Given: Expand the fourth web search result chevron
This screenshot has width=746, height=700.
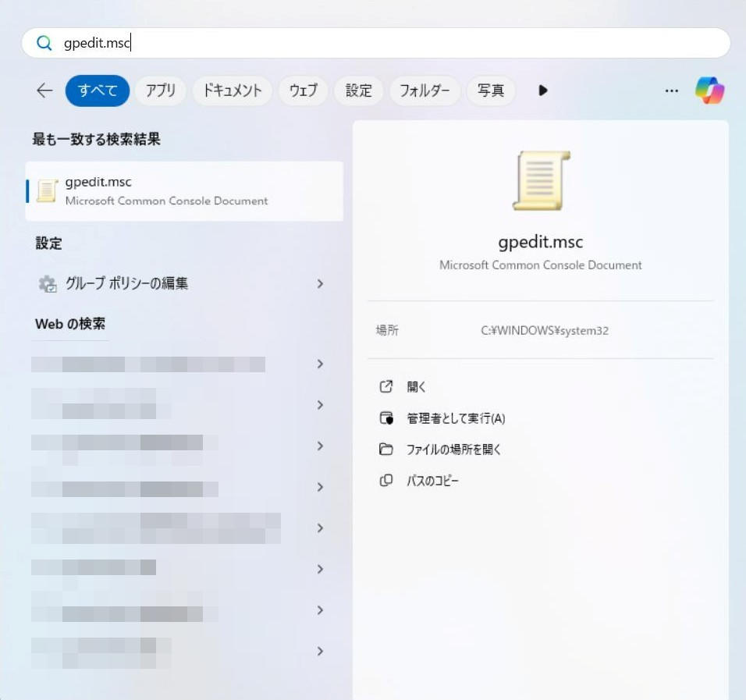Looking at the screenshot, I should tap(320, 487).
